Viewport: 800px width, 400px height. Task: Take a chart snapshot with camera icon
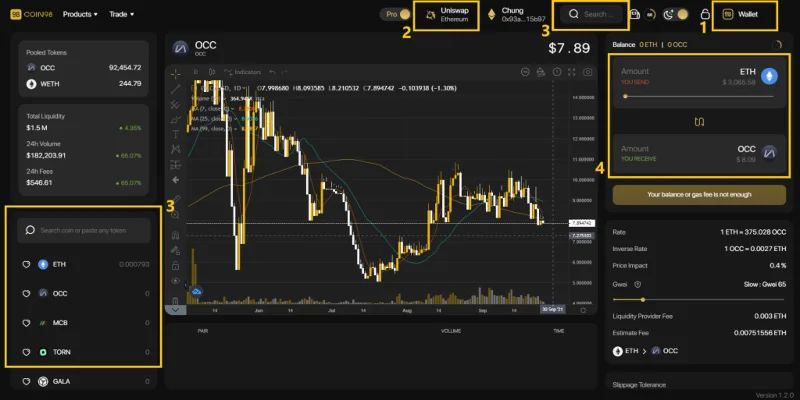[587, 72]
